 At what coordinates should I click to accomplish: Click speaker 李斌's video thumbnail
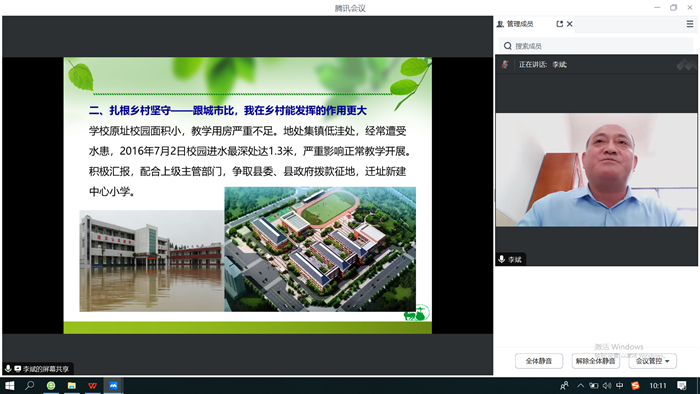(596, 170)
